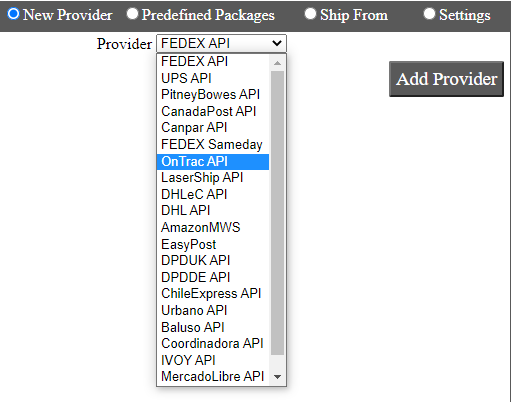Click the dropdown list scroll down arrow

pyautogui.click(x=277, y=377)
